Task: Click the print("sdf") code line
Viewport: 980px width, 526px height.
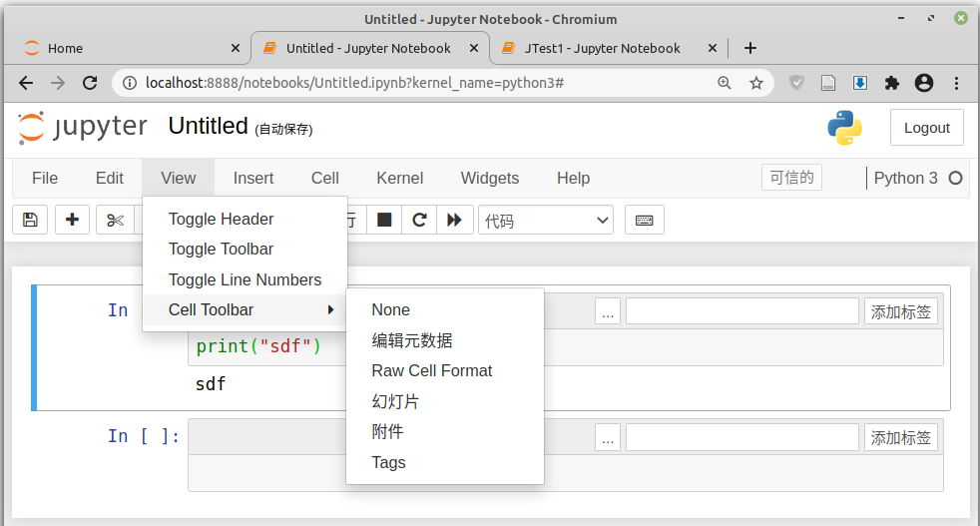Action: coord(258,346)
